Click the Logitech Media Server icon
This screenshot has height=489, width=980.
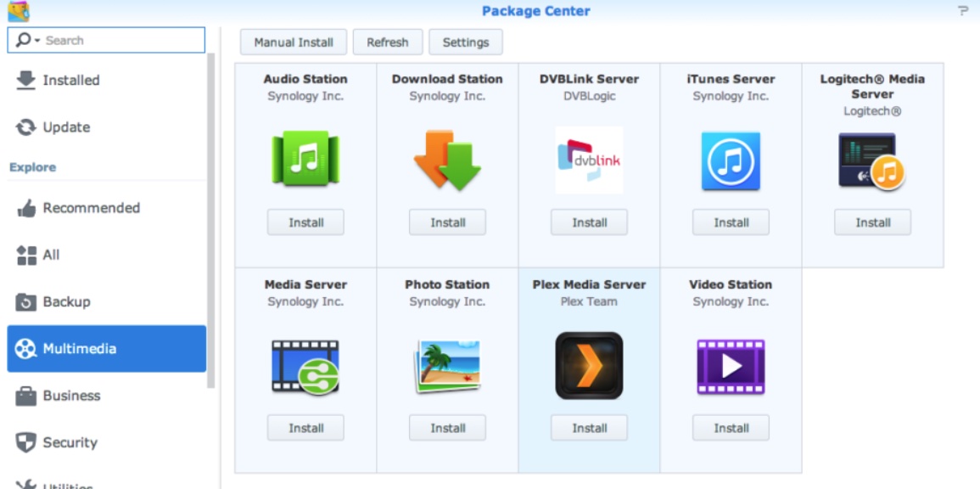point(872,161)
